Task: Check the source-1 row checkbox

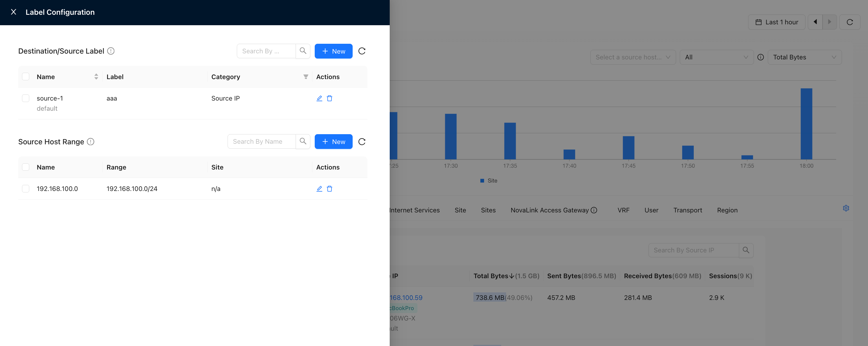Action: 25,98
